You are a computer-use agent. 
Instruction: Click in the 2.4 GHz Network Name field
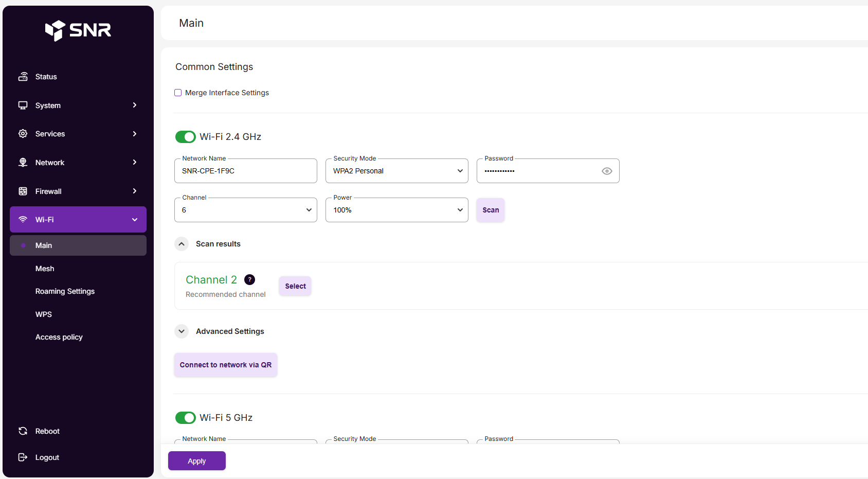point(245,171)
